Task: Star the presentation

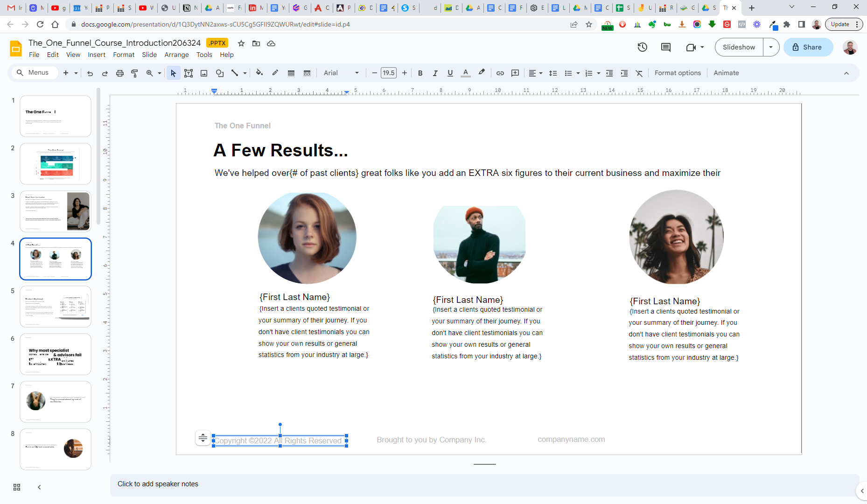Action: point(241,43)
